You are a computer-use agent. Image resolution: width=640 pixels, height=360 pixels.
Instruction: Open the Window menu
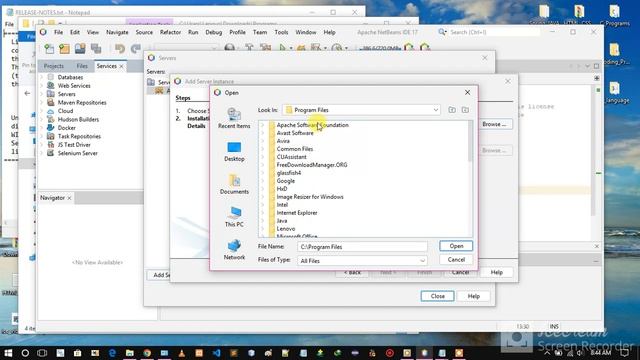(305, 32)
